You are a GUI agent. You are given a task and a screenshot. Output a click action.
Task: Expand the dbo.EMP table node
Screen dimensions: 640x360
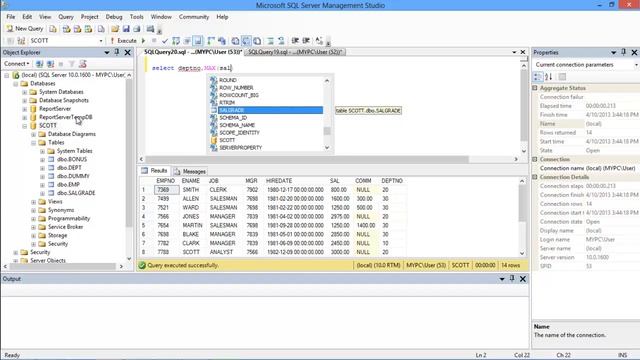click(42, 185)
